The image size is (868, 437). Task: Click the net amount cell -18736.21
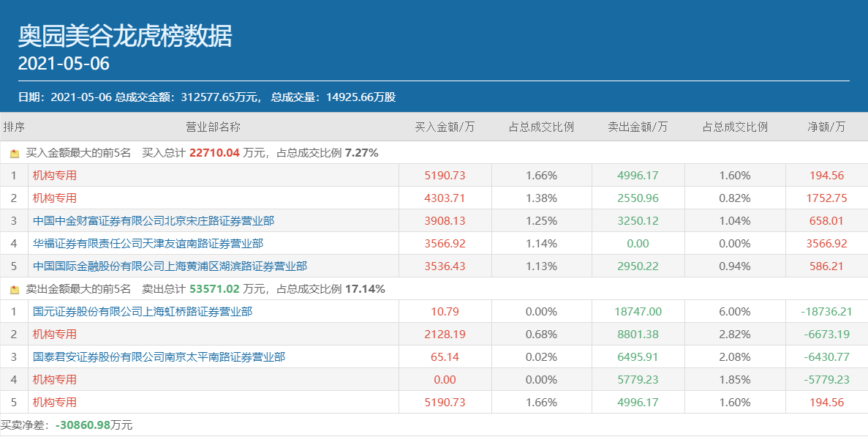point(826,312)
